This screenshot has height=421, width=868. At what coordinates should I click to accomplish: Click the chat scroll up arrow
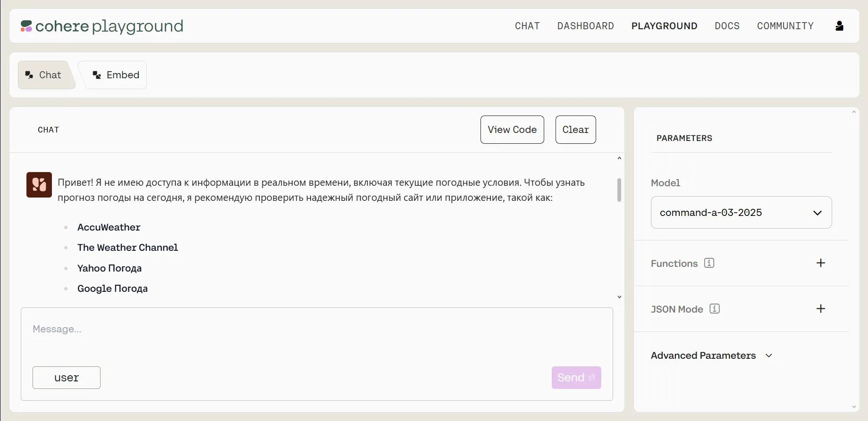(x=619, y=158)
